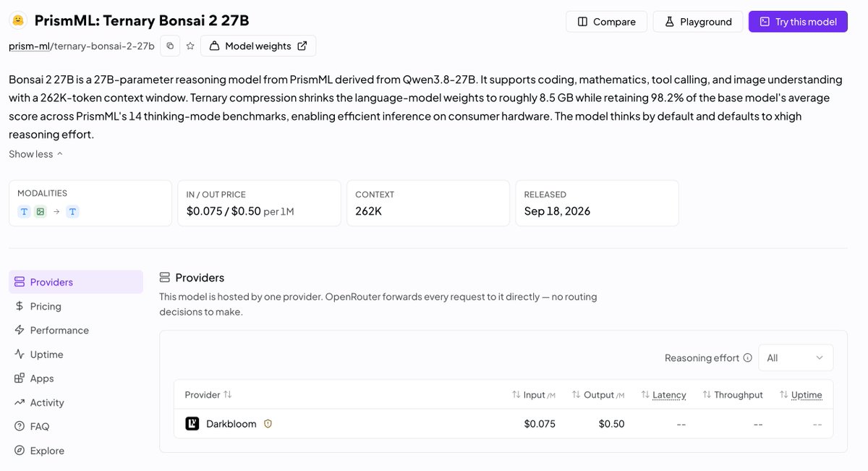This screenshot has width=868, height=471.
Task: Click the Darkbloom provider logo
Action: tap(192, 424)
